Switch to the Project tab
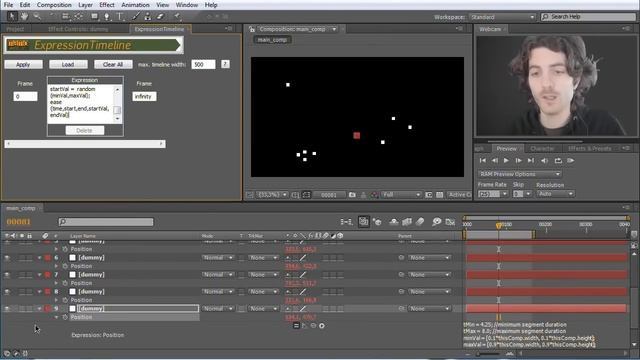 [15, 29]
